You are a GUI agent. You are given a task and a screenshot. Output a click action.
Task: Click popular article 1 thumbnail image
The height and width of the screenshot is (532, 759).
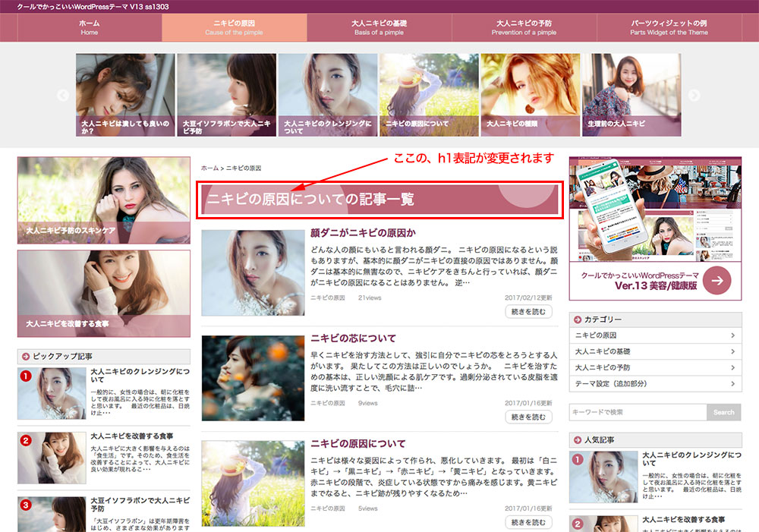tap(603, 477)
